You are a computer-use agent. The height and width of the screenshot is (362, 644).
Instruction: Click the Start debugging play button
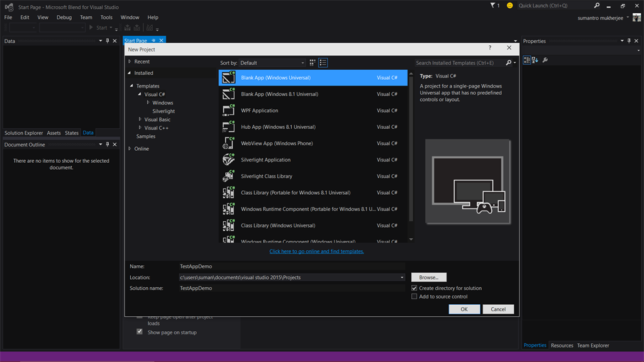coord(91,28)
